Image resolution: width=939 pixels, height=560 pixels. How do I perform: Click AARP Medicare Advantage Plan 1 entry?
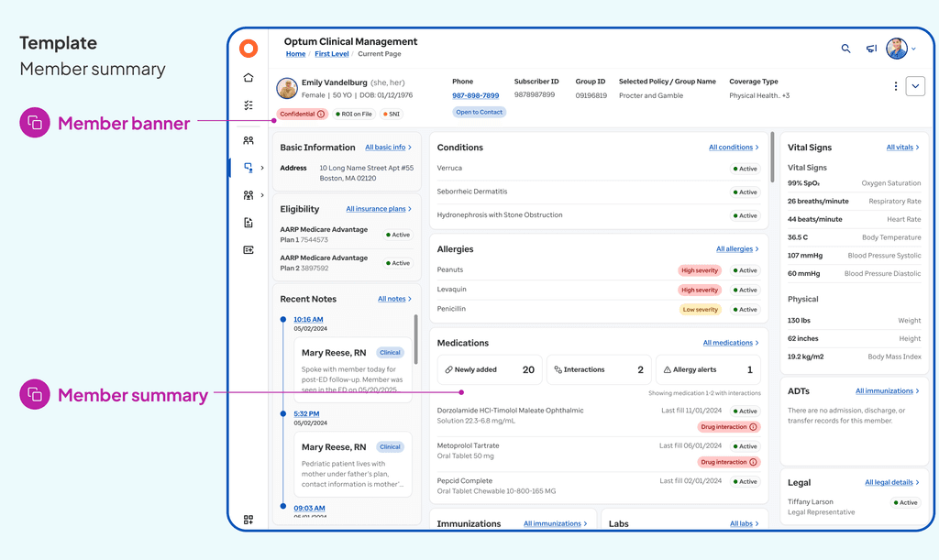point(346,235)
